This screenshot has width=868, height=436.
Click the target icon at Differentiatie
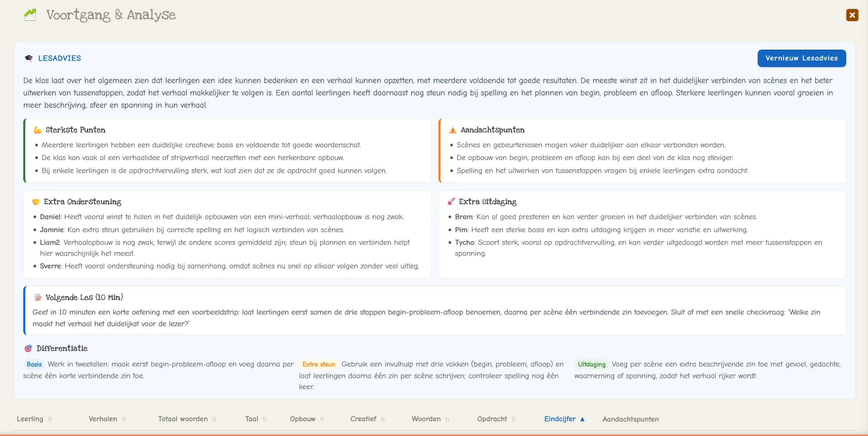28,348
